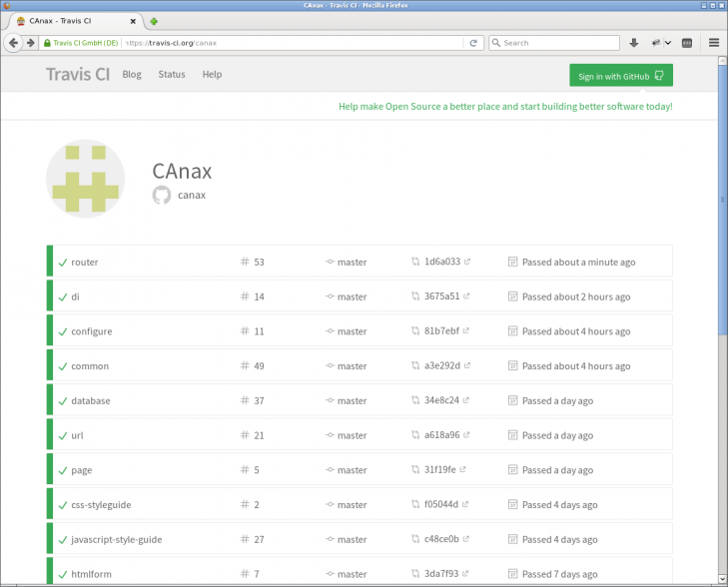Click the vertical scrollbar thumb

pos(722,200)
